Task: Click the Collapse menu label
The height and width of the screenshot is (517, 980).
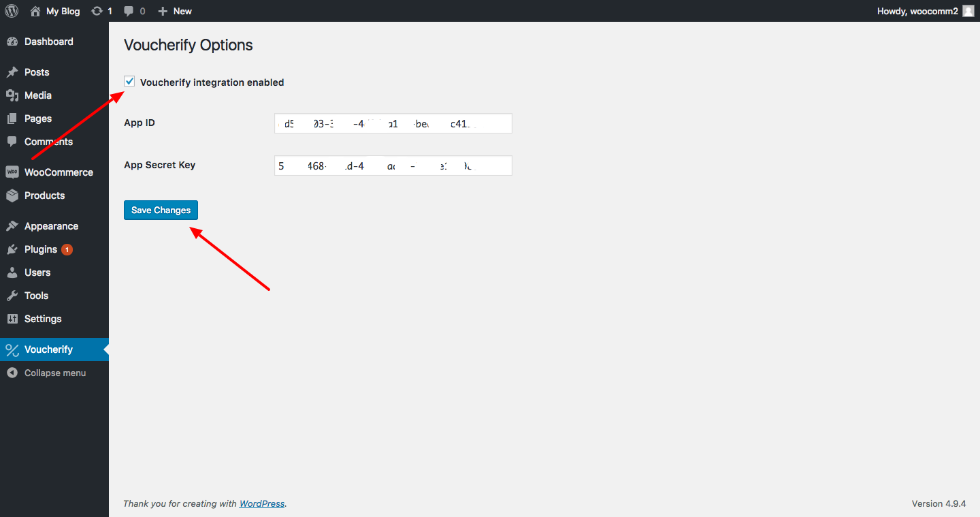Action: point(55,373)
